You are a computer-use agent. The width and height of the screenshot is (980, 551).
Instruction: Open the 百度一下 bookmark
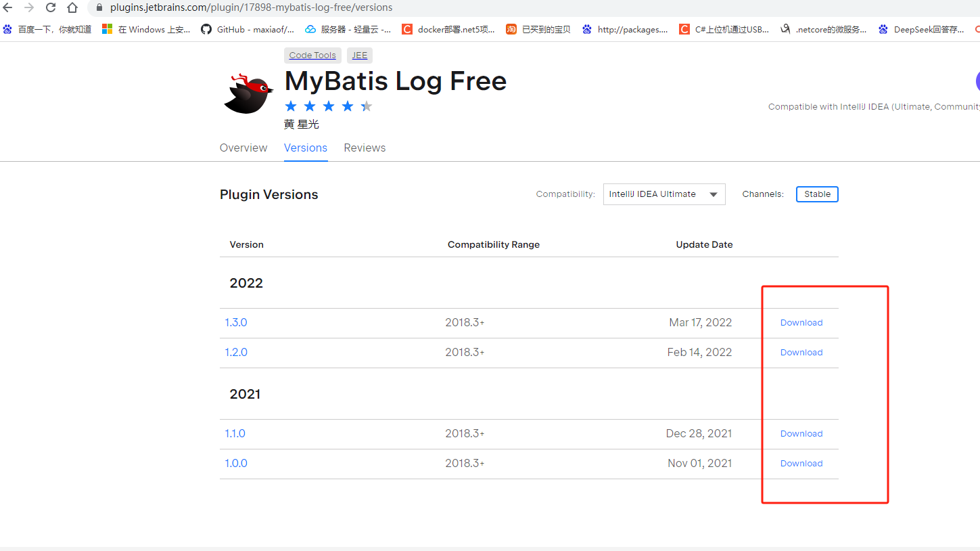point(47,29)
